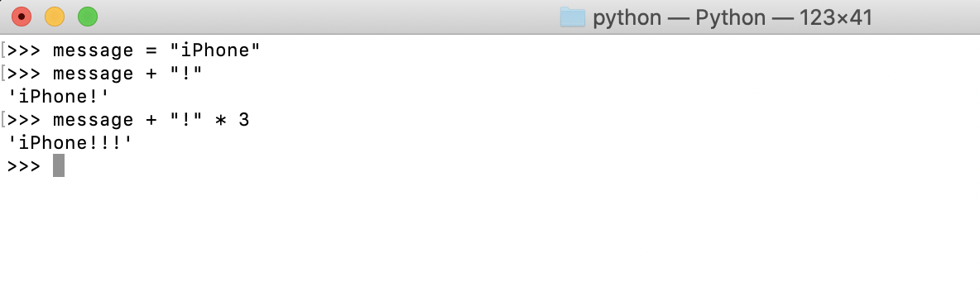Click the output text 'iPhone!!!'
This screenshot has height=306, width=980.
point(70,143)
